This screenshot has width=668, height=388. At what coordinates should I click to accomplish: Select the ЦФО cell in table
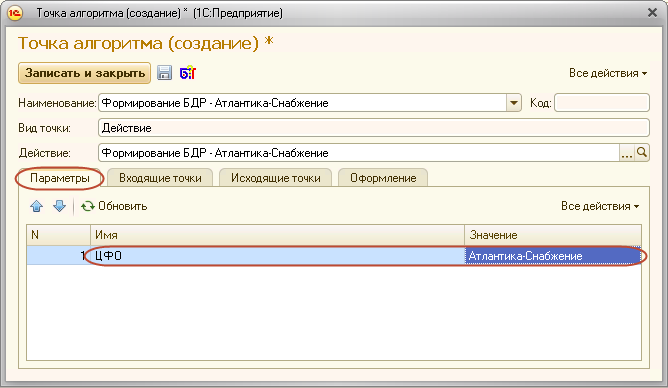click(x=277, y=256)
